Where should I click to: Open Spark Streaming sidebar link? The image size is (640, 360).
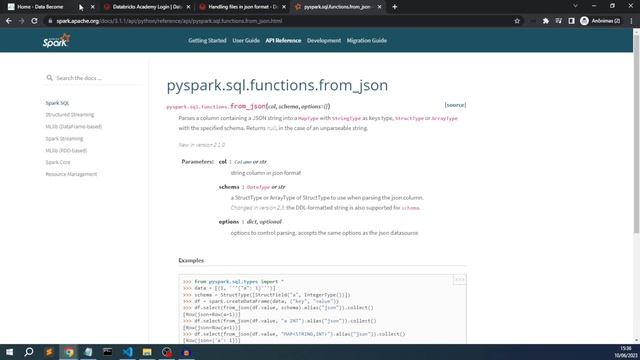pyautogui.click(x=64, y=138)
